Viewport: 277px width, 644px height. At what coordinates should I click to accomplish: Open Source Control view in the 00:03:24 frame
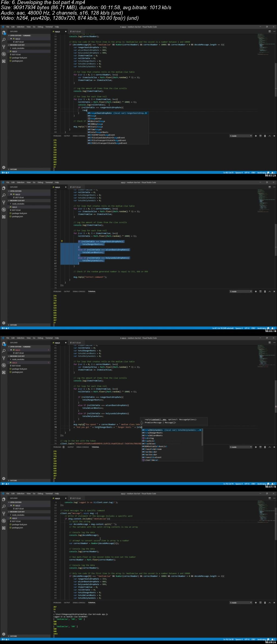[x=4, y=47]
